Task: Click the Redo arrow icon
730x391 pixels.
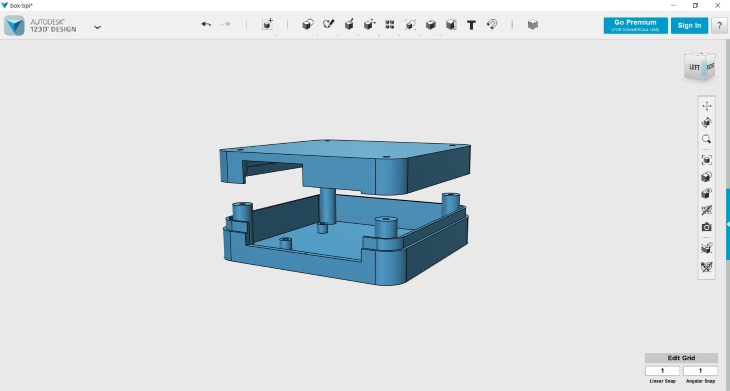Action: tap(226, 24)
